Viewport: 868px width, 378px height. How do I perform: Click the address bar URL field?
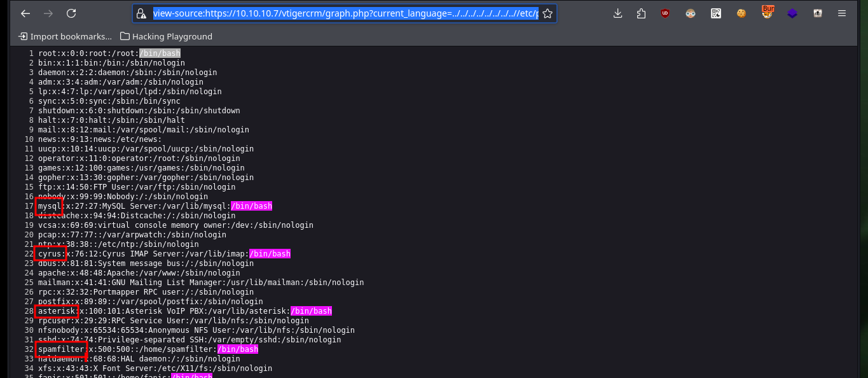tap(345, 13)
